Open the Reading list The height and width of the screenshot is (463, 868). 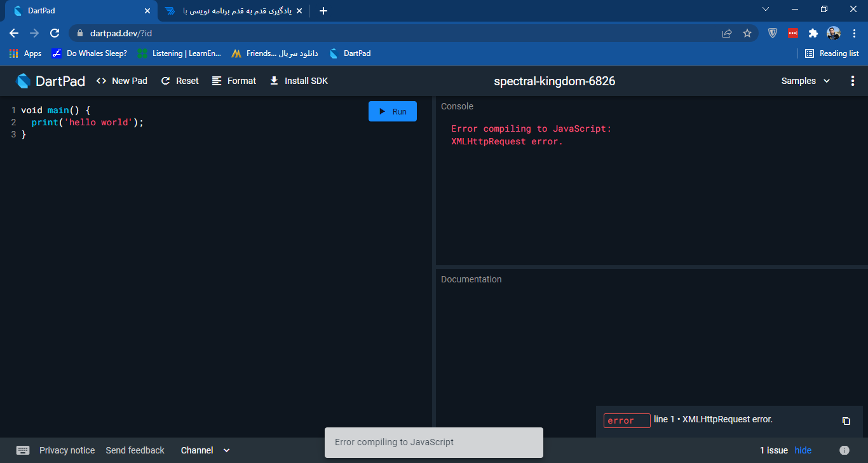click(832, 53)
